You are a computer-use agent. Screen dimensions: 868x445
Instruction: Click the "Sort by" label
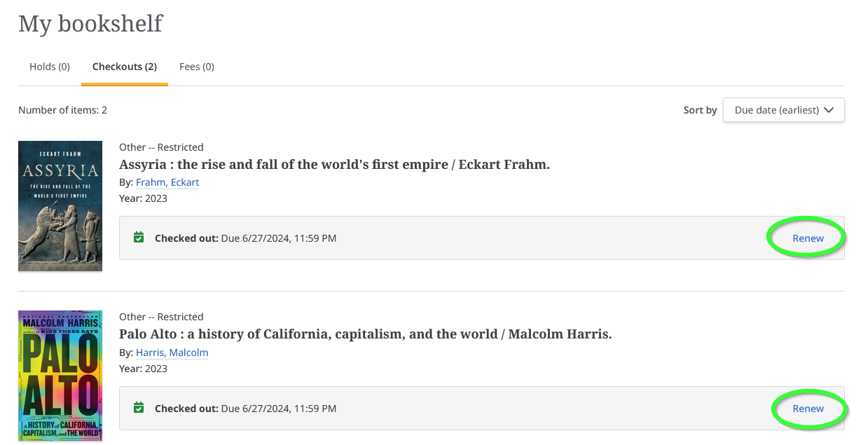pyautogui.click(x=700, y=110)
